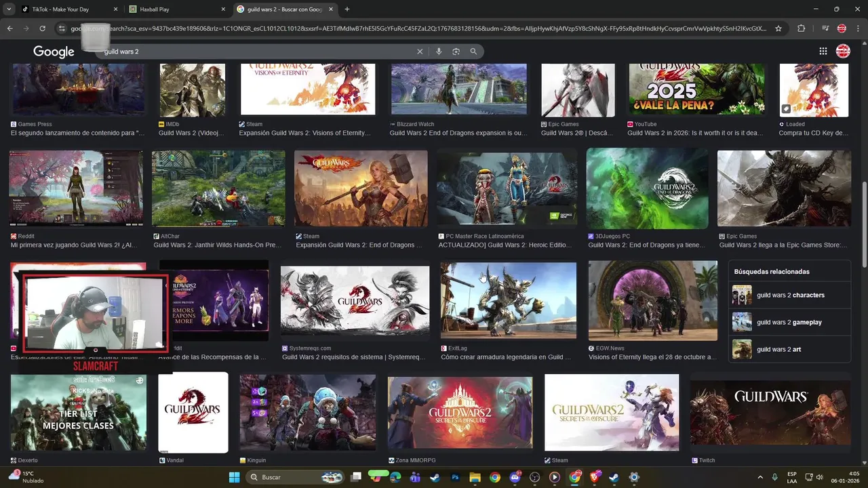868x488 pixels.
Task: Open the ExitLag legendary armor thumbnail
Action: pyautogui.click(x=509, y=300)
